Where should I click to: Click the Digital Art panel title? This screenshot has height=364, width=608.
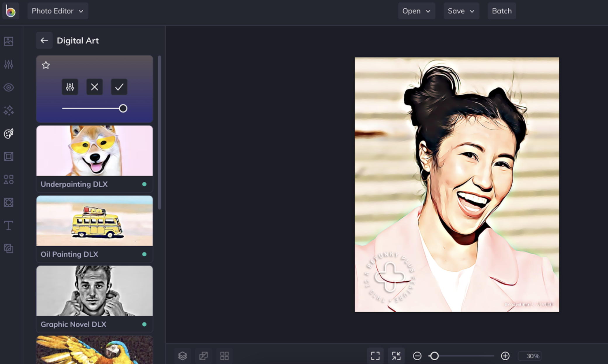(x=78, y=41)
